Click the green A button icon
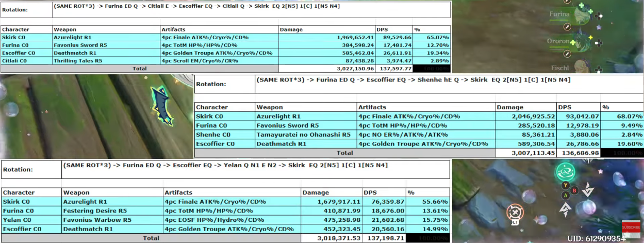 [566, 196]
